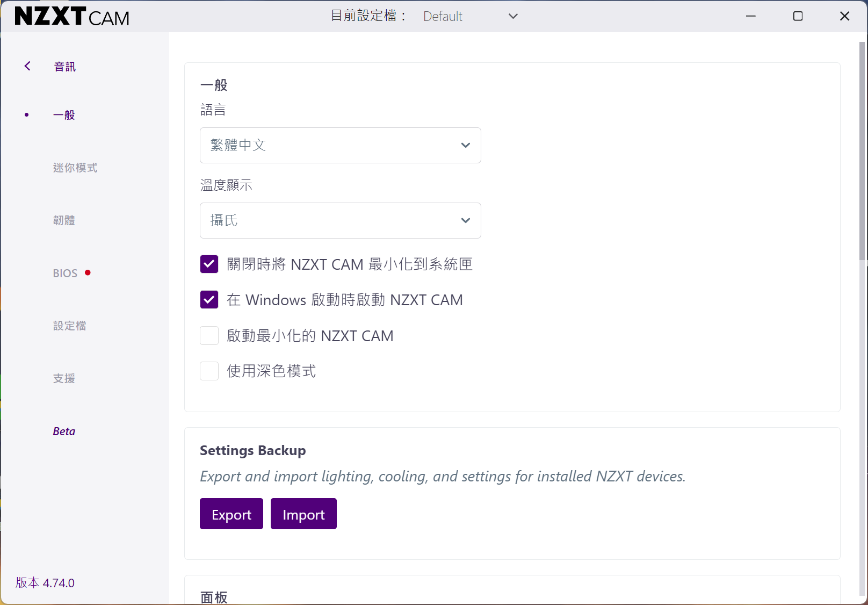Image resolution: width=868 pixels, height=605 pixels.
Task: Close the NZXT CAM window
Action: (x=844, y=16)
